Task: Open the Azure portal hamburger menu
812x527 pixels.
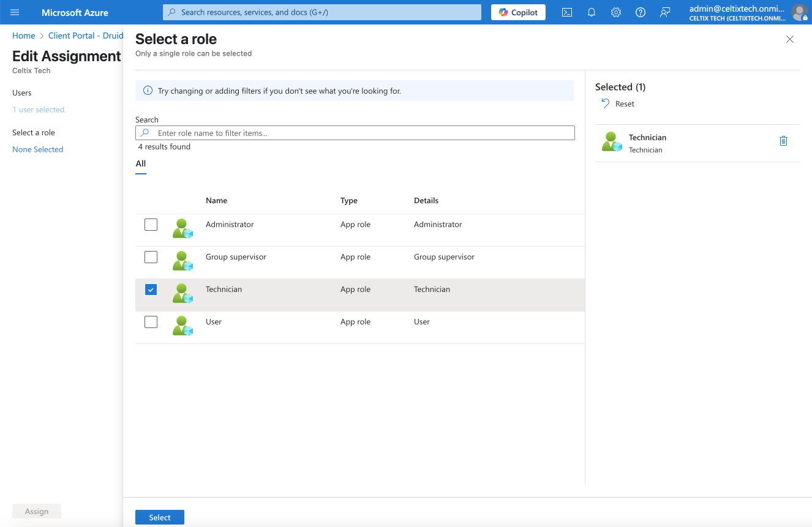Action: 15,12
